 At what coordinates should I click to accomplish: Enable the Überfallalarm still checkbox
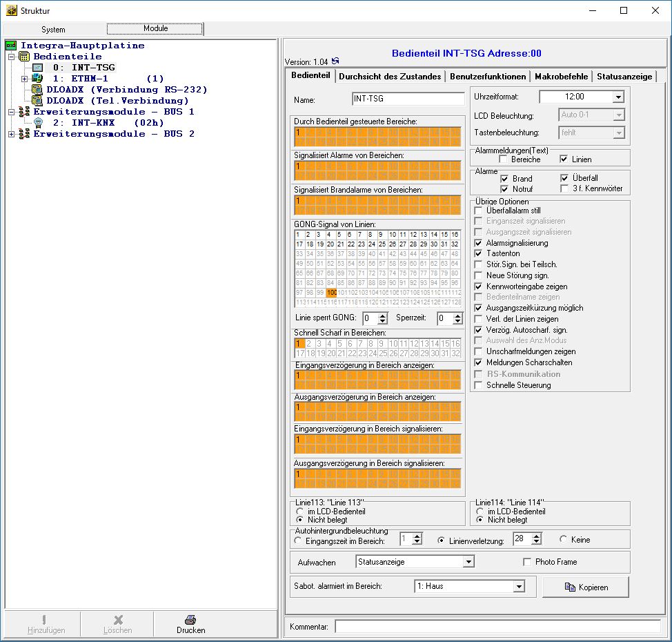point(480,211)
